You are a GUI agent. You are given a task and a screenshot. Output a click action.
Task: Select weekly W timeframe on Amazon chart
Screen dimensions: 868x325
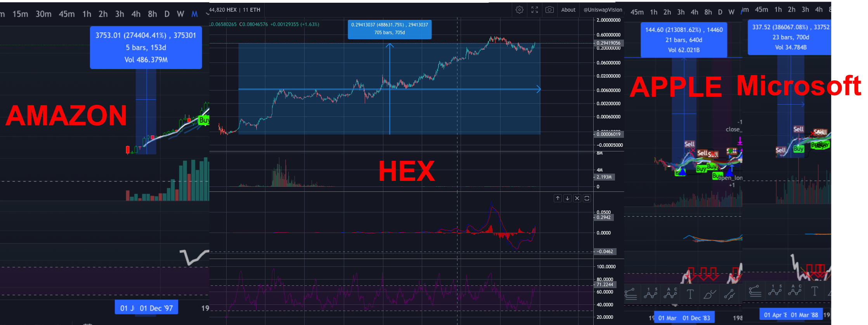click(180, 14)
